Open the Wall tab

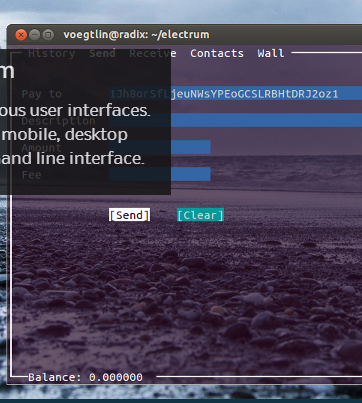point(271,53)
